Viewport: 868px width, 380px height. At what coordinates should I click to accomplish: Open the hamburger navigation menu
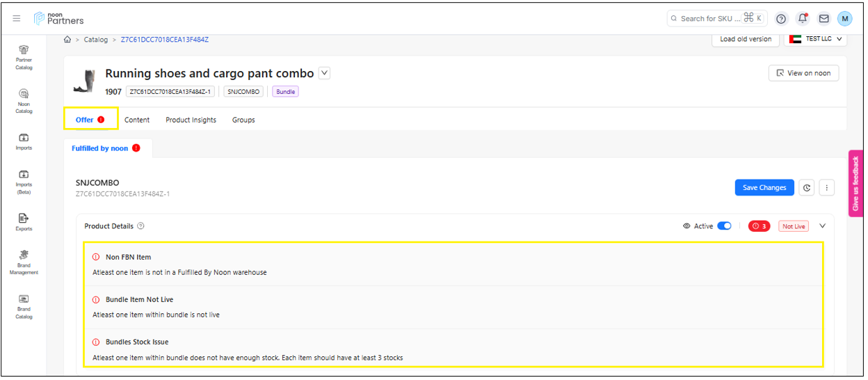tap(17, 19)
